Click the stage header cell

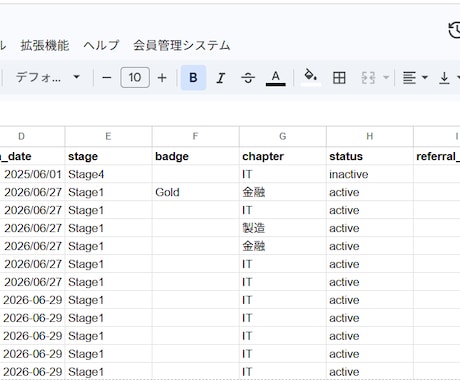108,156
